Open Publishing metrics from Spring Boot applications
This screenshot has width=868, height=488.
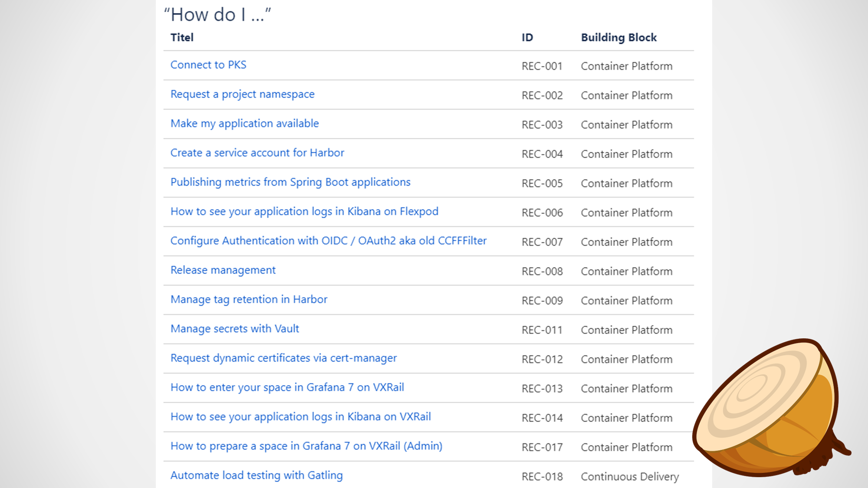[290, 182]
